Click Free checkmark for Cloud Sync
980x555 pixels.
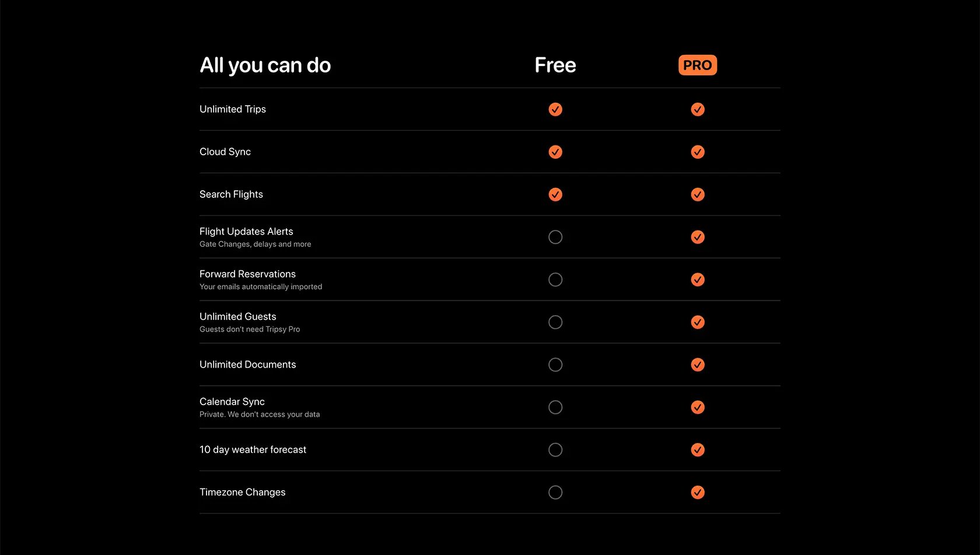point(555,152)
